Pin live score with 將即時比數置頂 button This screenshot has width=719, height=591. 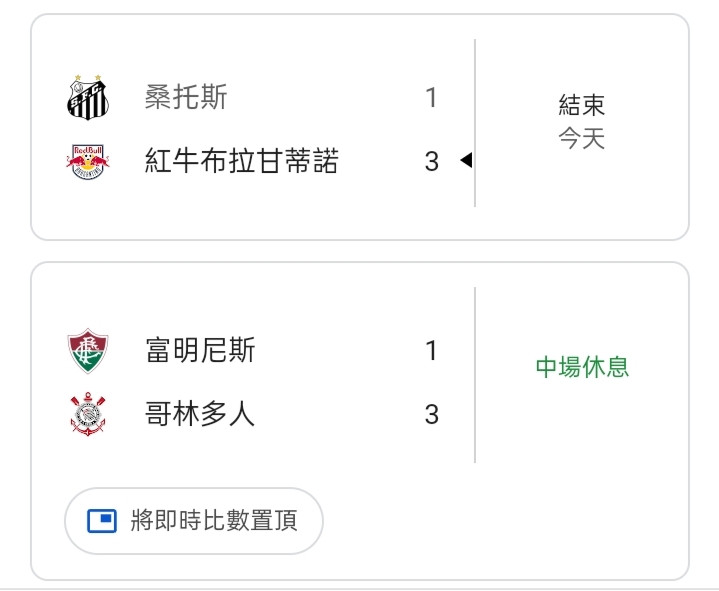coord(194,521)
